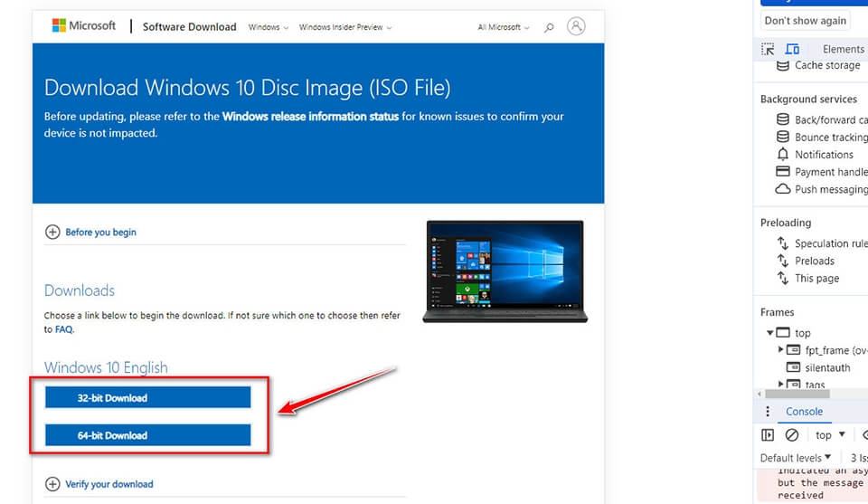The image size is (868, 504).
Task: Open the FAQ link under Downloads
Action: [x=63, y=329]
